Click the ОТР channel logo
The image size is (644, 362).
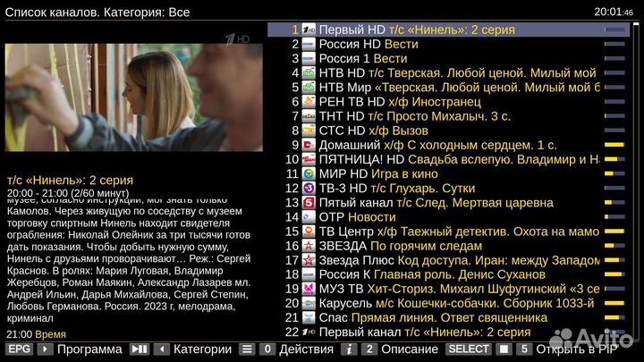click(309, 216)
